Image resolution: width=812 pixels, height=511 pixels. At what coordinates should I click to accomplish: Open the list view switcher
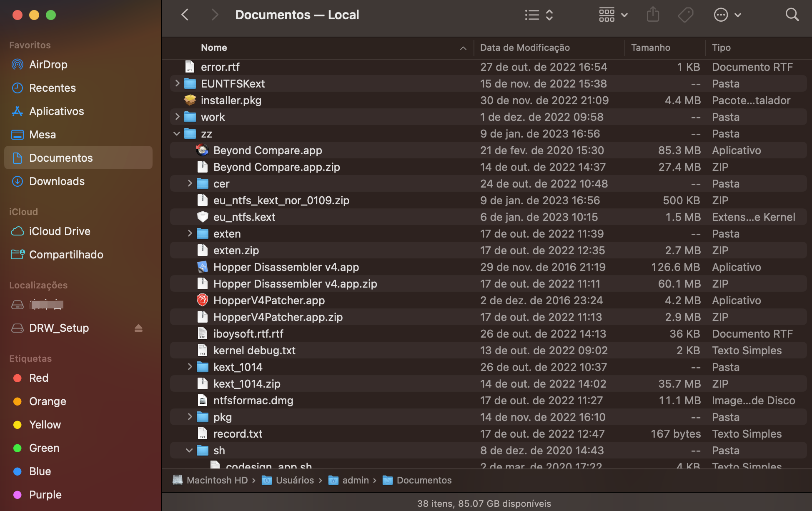(x=539, y=15)
